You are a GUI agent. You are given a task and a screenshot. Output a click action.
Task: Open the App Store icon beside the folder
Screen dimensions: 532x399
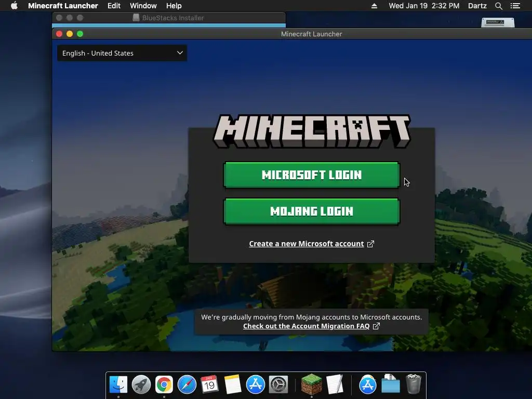[x=367, y=384]
